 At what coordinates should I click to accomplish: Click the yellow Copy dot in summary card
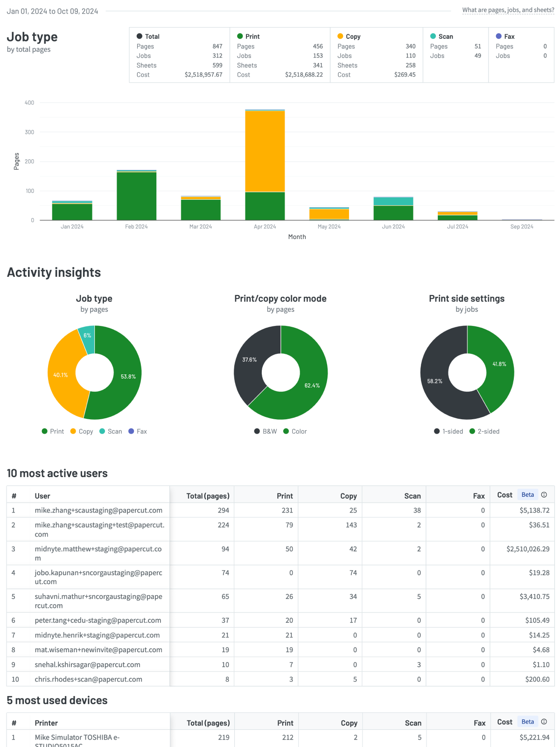tap(340, 36)
